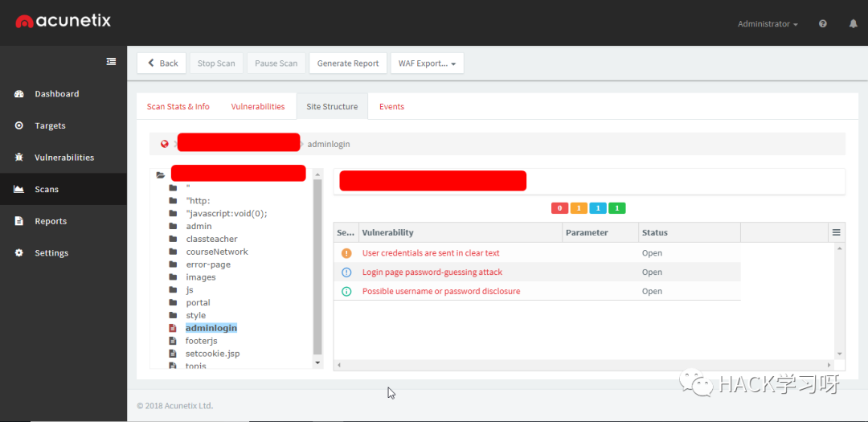Collapse the root folder in the site tree
868x422 pixels.
click(x=160, y=174)
